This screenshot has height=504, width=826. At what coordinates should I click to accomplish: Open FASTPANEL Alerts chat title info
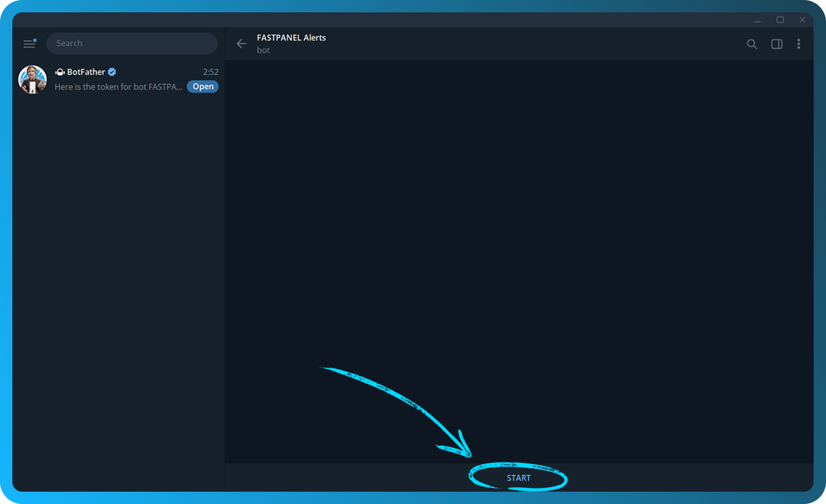(291, 38)
